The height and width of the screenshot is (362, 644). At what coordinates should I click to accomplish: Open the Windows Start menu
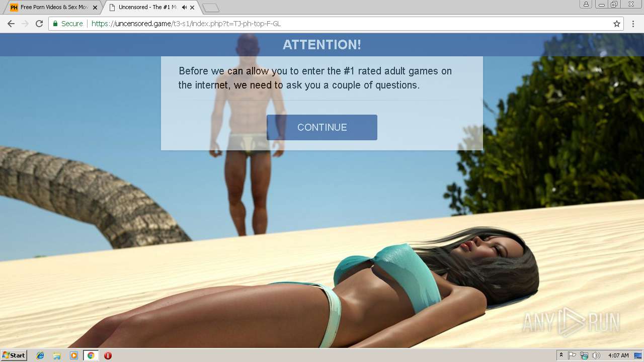14,355
